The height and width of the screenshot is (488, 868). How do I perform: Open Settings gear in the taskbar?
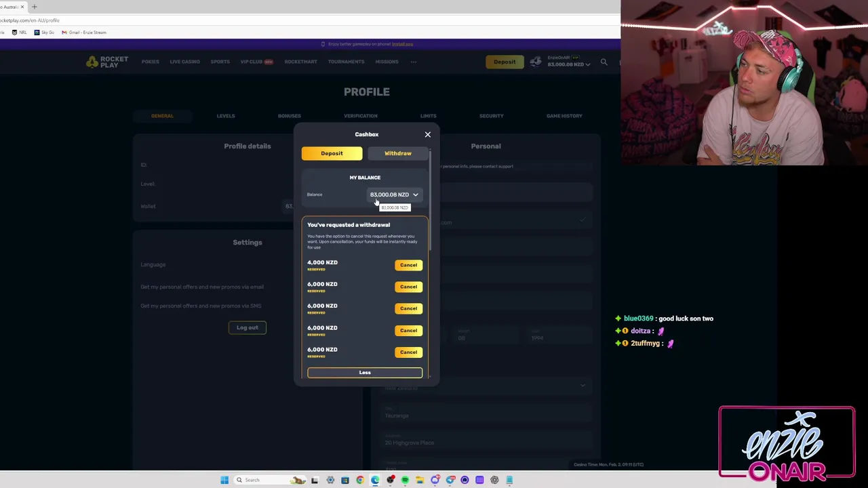tap(330, 480)
